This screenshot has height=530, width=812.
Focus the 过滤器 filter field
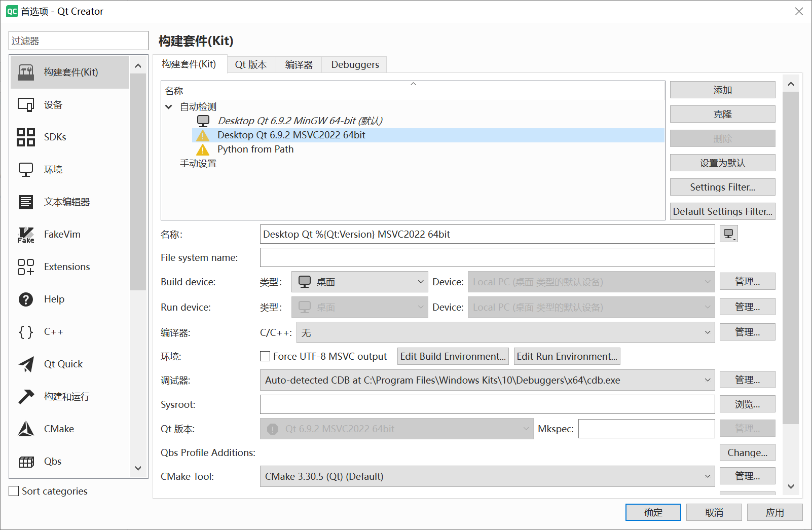point(79,41)
